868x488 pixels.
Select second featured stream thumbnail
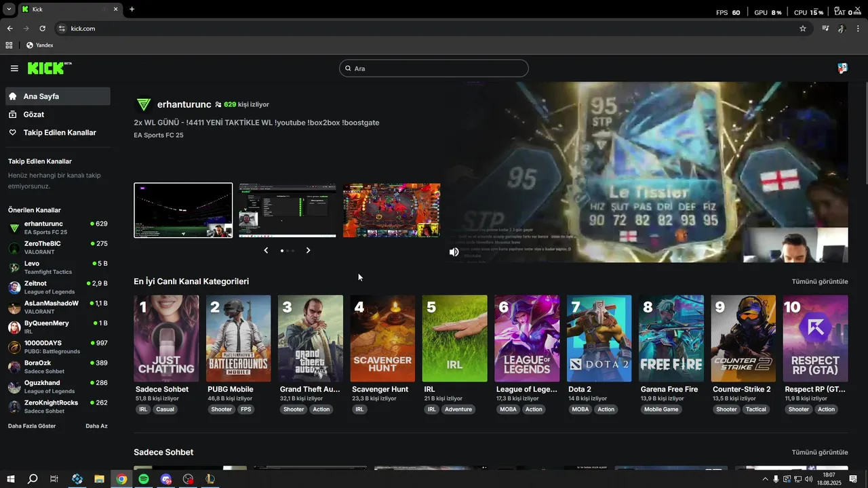point(288,210)
